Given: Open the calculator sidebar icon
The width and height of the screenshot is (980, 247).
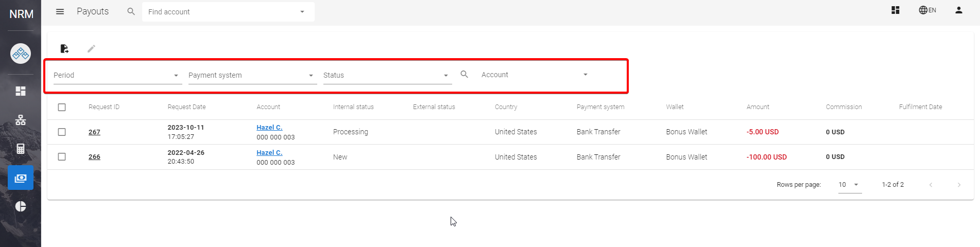Looking at the screenshot, I should (x=21, y=149).
